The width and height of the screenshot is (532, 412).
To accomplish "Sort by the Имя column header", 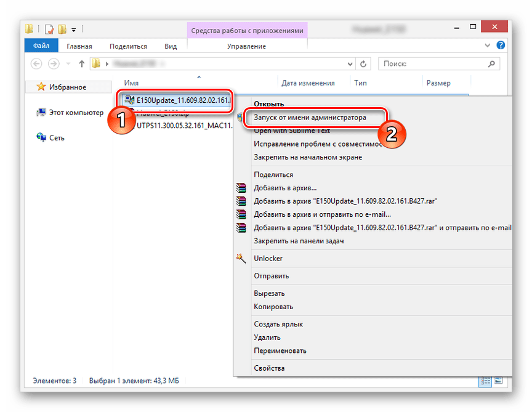I will pos(131,83).
